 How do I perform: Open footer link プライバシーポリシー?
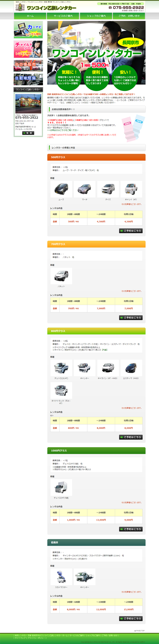36,638
